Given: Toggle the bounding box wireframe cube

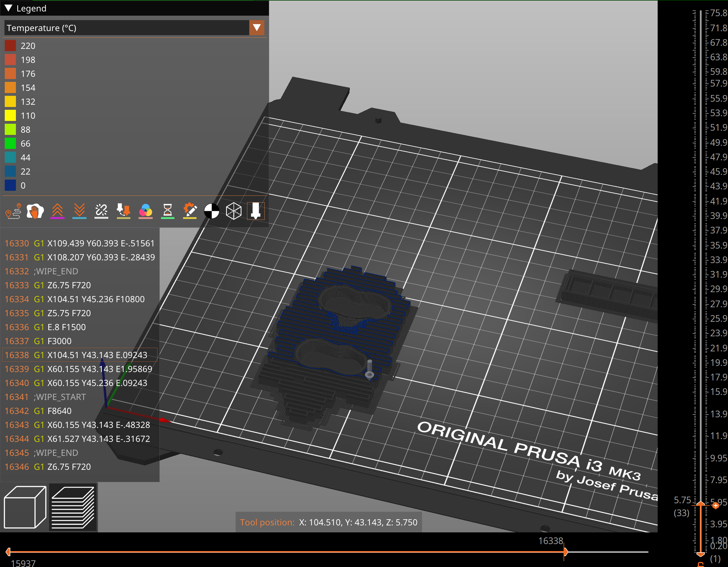Looking at the screenshot, I should click(x=234, y=211).
